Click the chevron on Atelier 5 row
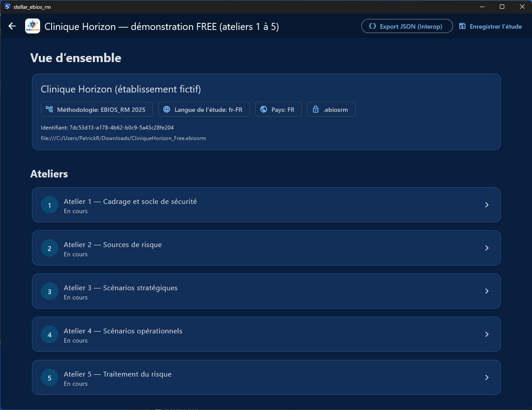This screenshot has height=410, width=532. coord(487,377)
